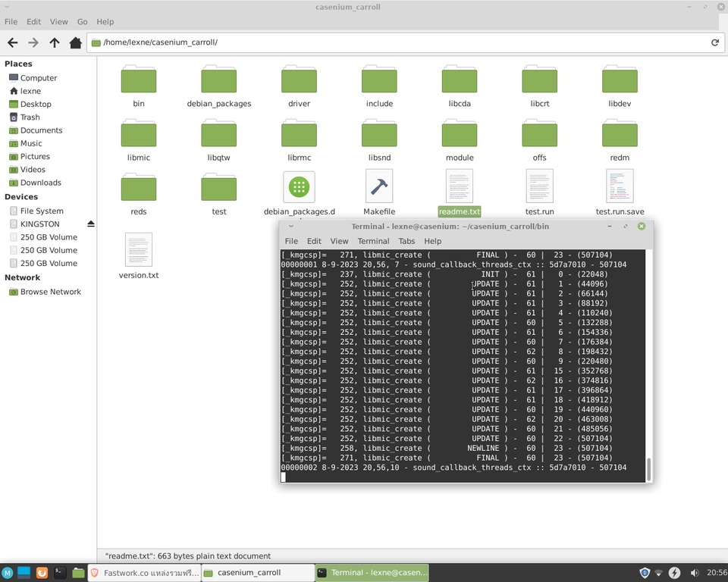This screenshot has width=728, height=582.
Task: Open the file manager View menu
Action: (59, 22)
